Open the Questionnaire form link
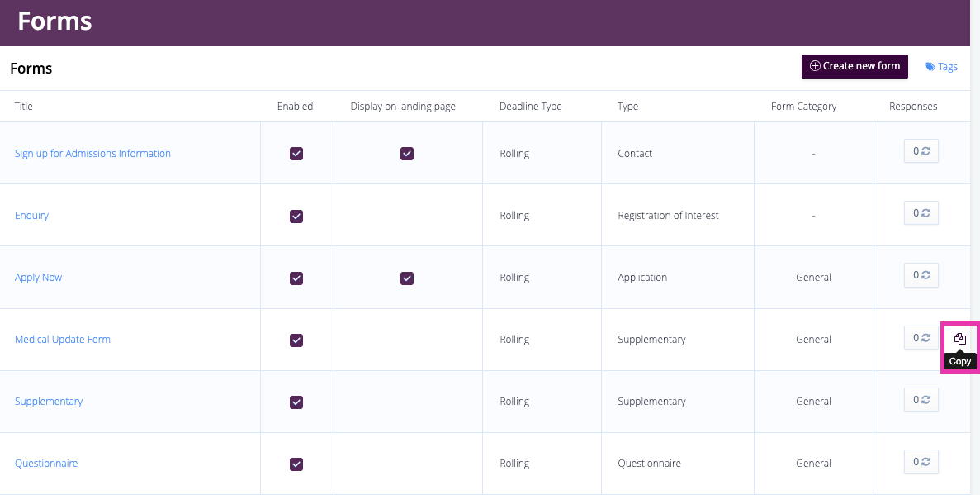The height and width of the screenshot is (495, 980). coord(46,463)
